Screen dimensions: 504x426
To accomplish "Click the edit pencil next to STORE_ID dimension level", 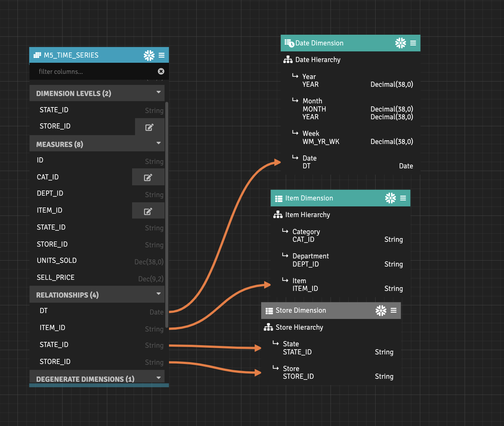I will pos(149,127).
